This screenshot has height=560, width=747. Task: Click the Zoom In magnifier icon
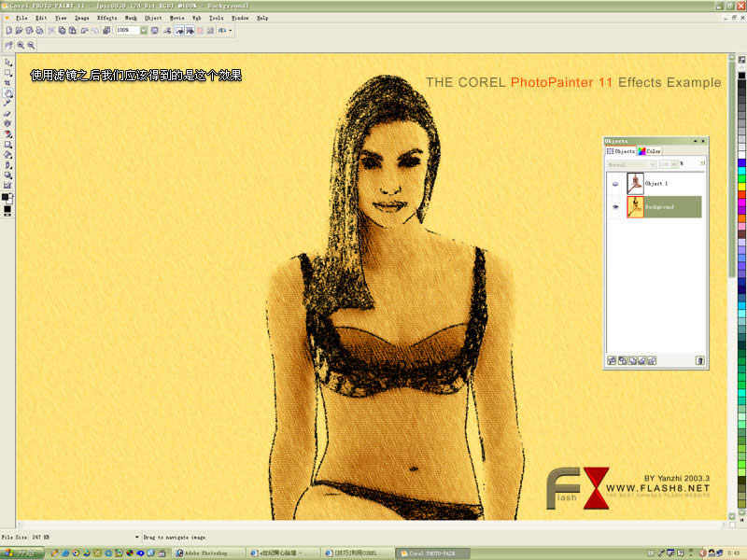pyautogui.click(x=21, y=45)
